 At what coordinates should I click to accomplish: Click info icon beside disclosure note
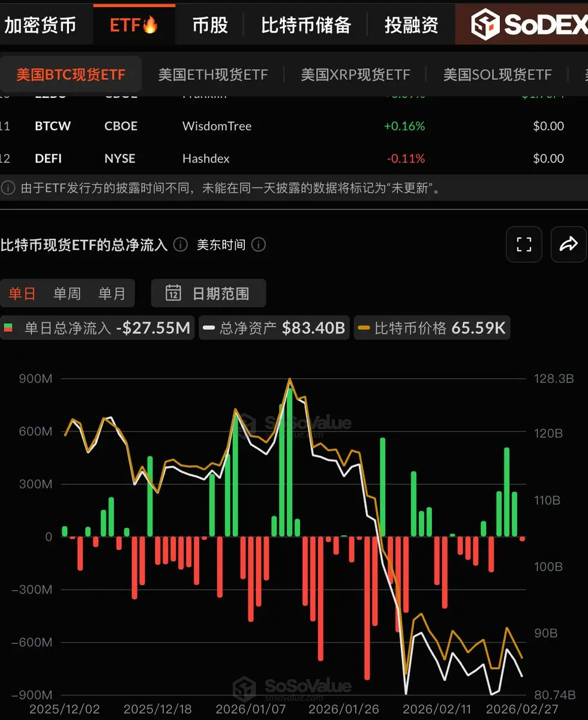pos(8,188)
